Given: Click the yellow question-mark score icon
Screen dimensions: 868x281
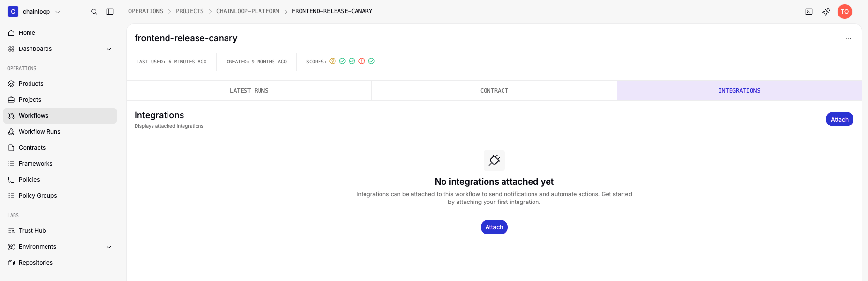Looking at the screenshot, I should click(333, 61).
